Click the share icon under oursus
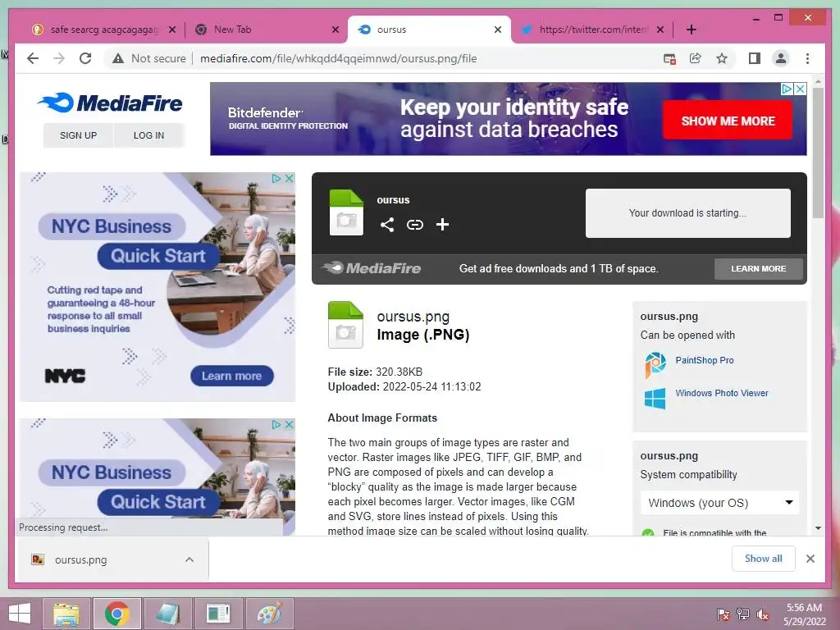The height and width of the screenshot is (630, 840). click(387, 225)
